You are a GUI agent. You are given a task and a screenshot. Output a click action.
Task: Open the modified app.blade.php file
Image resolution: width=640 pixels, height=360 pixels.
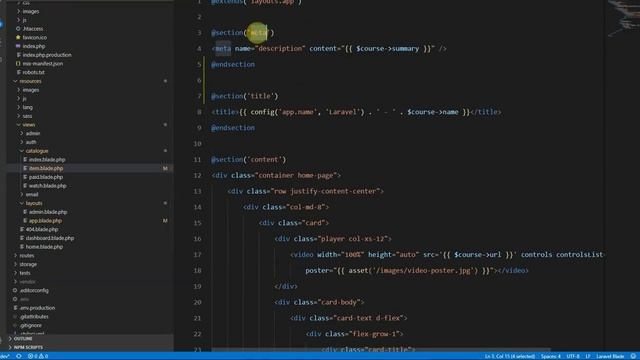tap(45, 221)
